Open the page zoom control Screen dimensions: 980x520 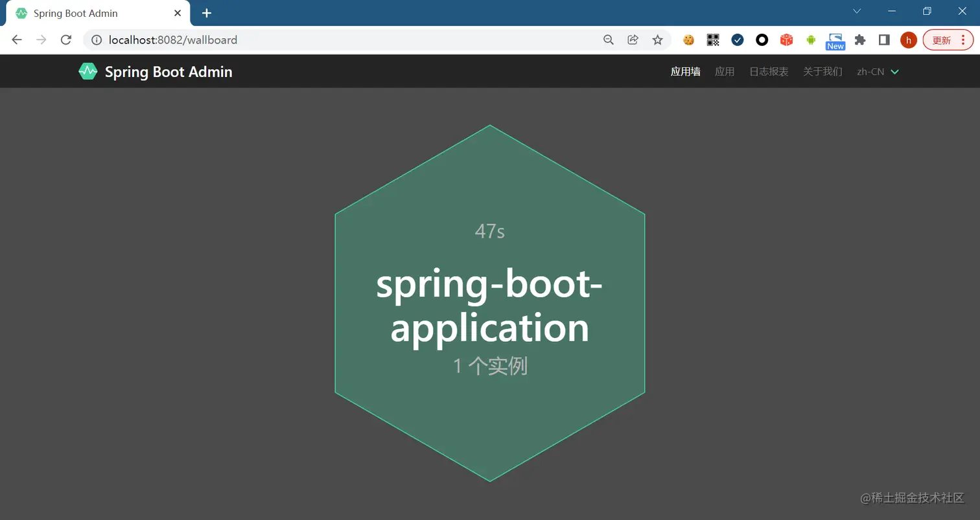[x=608, y=40]
